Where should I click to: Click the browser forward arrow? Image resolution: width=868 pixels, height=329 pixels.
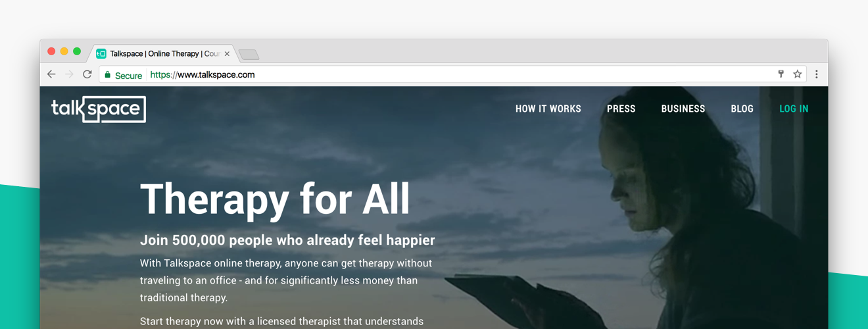[x=69, y=74]
